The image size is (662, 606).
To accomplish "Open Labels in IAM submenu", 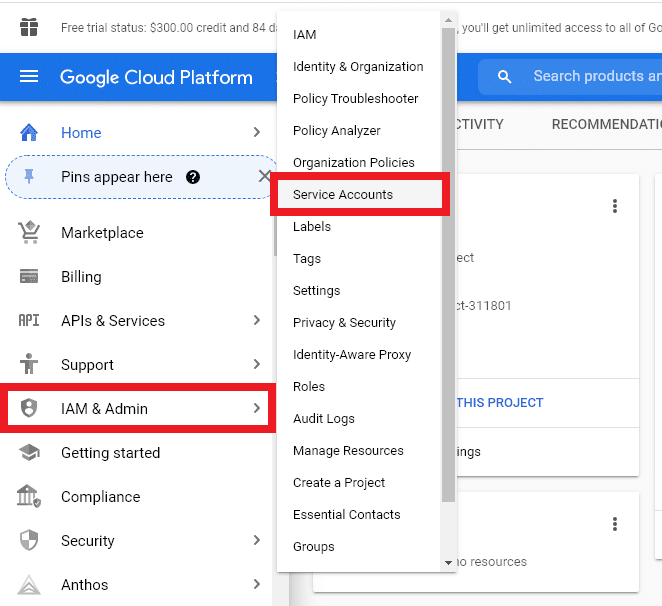I will point(359,226).
